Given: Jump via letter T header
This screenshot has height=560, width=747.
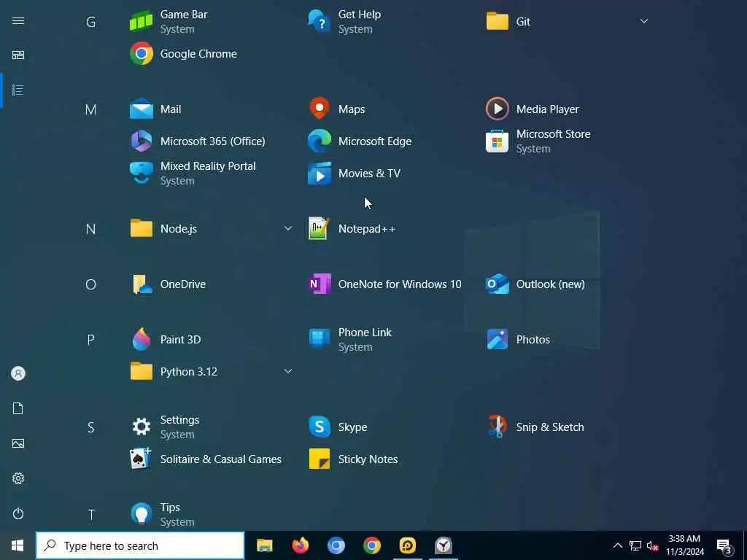Looking at the screenshot, I should (91, 516).
